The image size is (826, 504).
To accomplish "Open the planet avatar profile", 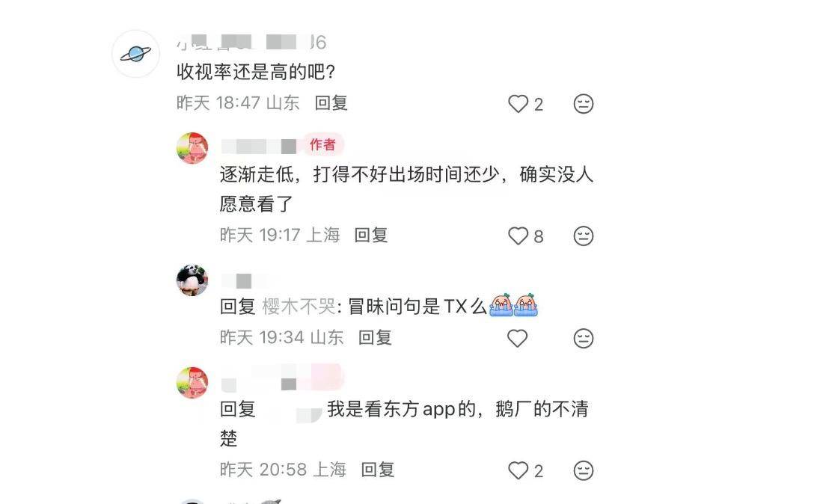I will [x=136, y=54].
